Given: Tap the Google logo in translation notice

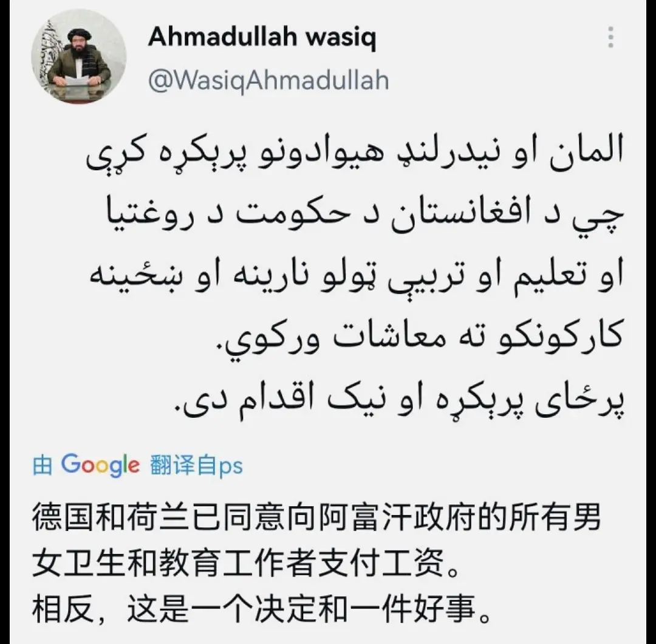Looking at the screenshot, I should (x=100, y=465).
